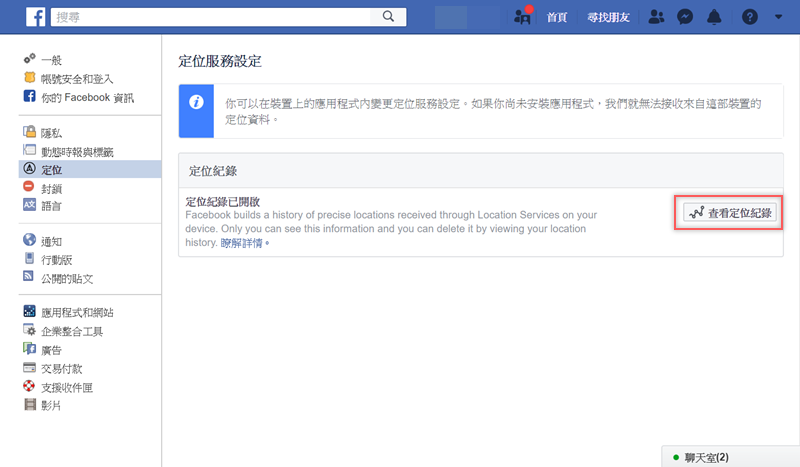Open 企業整合工具 settings

click(x=72, y=331)
